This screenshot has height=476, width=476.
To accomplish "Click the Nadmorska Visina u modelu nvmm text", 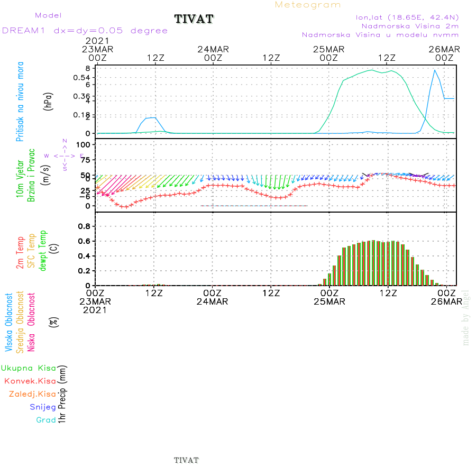I will coord(380,35).
